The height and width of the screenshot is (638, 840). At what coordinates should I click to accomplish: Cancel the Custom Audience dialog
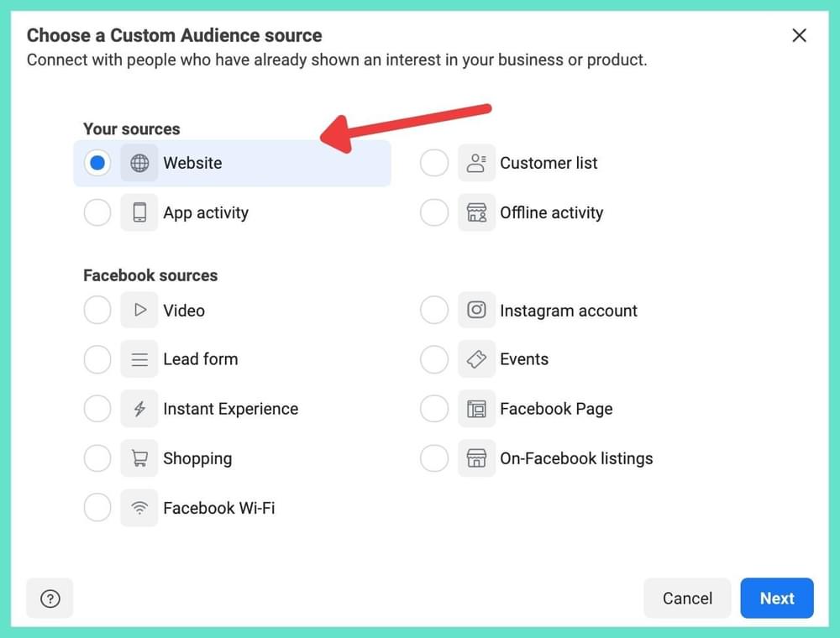point(687,599)
